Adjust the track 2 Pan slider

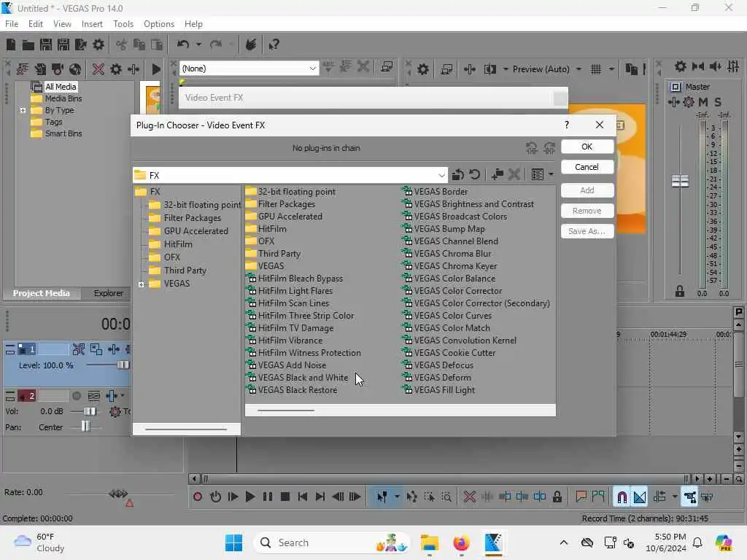tap(85, 426)
